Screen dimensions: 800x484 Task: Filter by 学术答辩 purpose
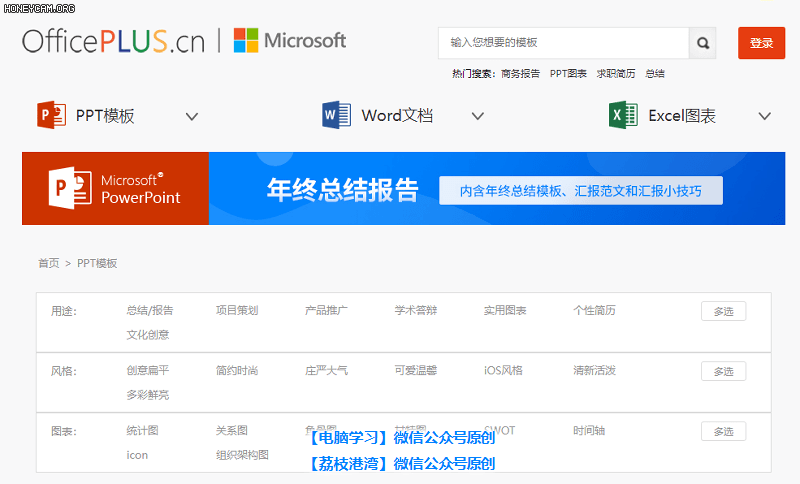pos(415,310)
